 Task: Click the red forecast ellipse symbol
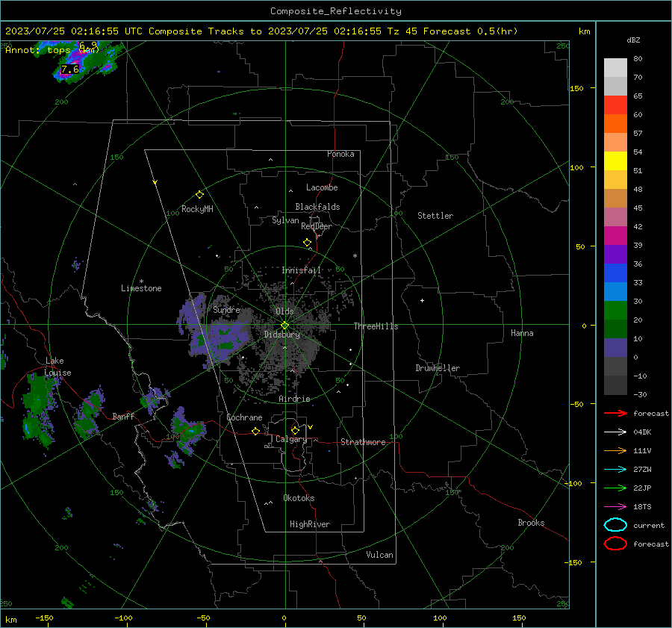click(615, 544)
